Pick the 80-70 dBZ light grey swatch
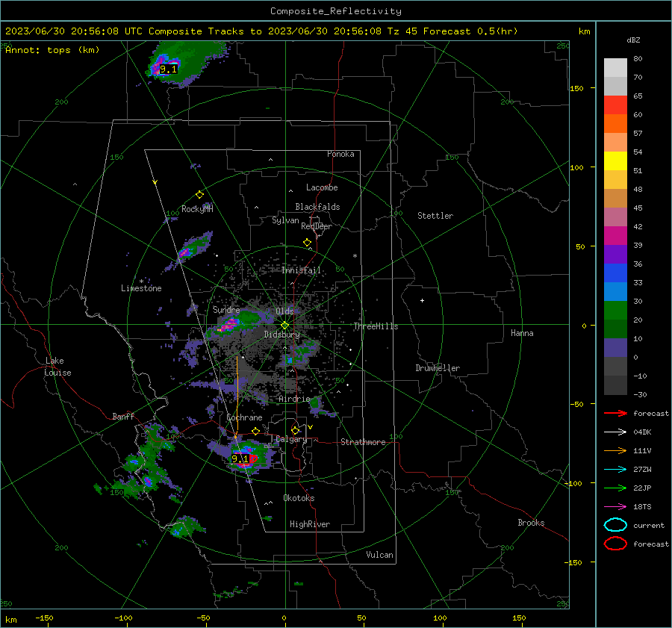672x628 pixels. point(615,68)
